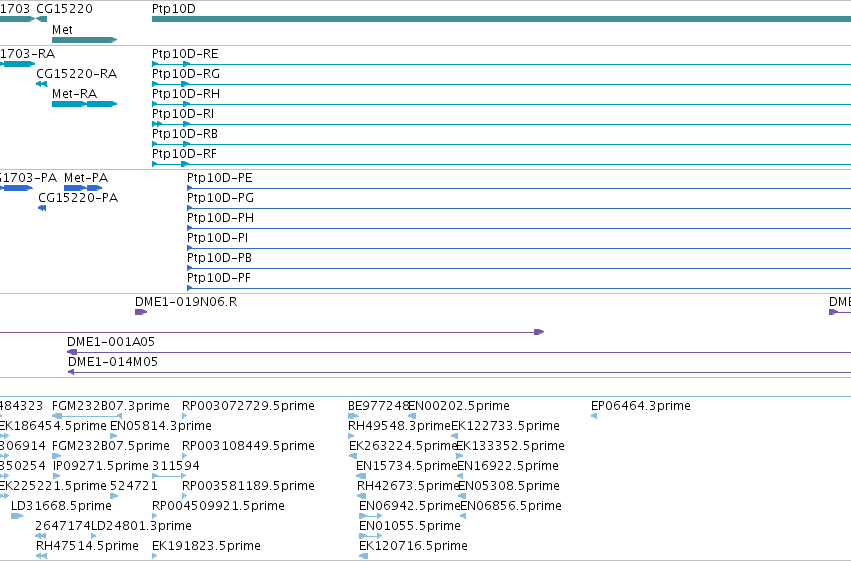Click the Ptp10D-RF transcript label
The width and height of the screenshot is (851, 561).
tap(185, 154)
